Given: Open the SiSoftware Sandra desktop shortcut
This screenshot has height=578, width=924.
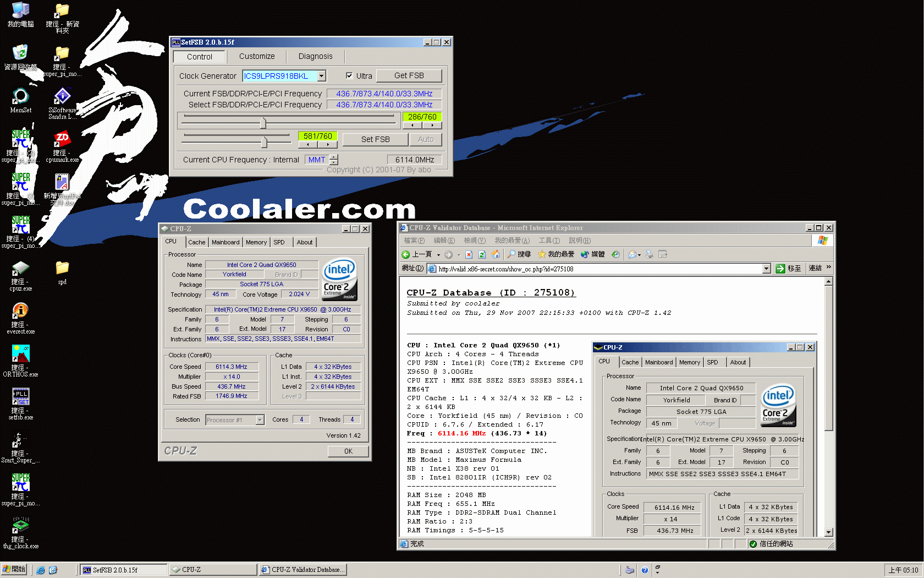Looking at the screenshot, I should pyautogui.click(x=62, y=103).
